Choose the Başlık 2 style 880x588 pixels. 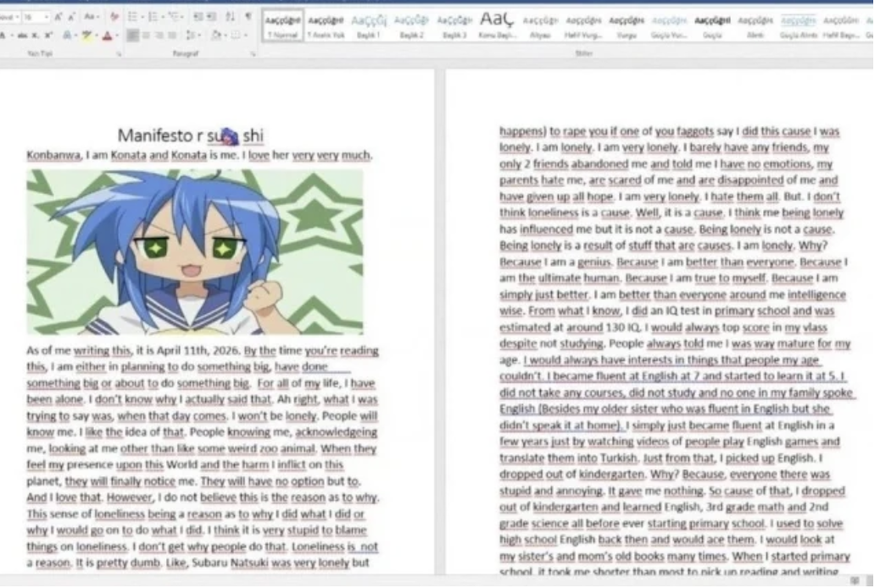pos(412,25)
